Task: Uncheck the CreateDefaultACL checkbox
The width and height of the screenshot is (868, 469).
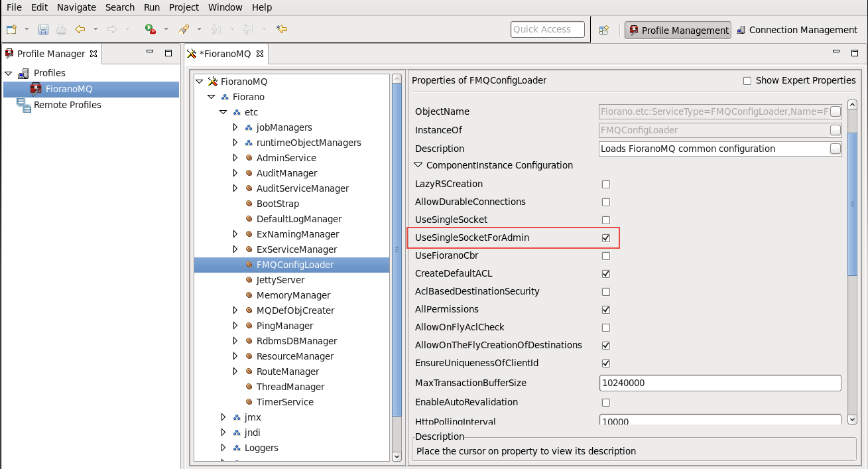Action: (605, 274)
